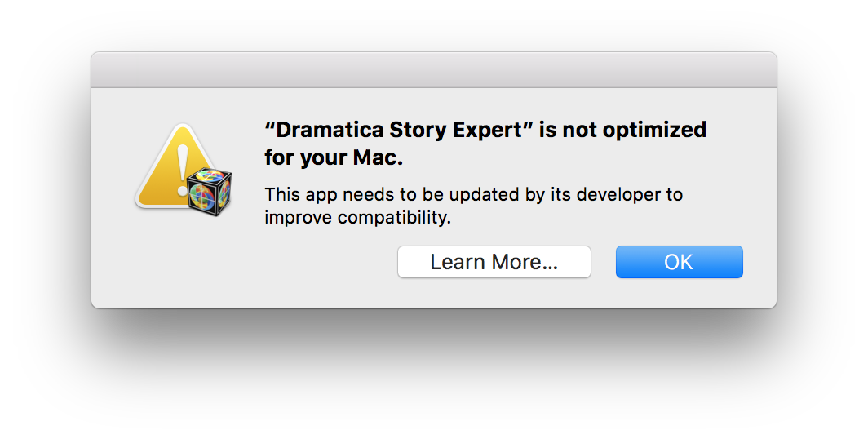Click the top face of the Dramatica cube
This screenshot has width=868, height=439.
click(x=209, y=175)
